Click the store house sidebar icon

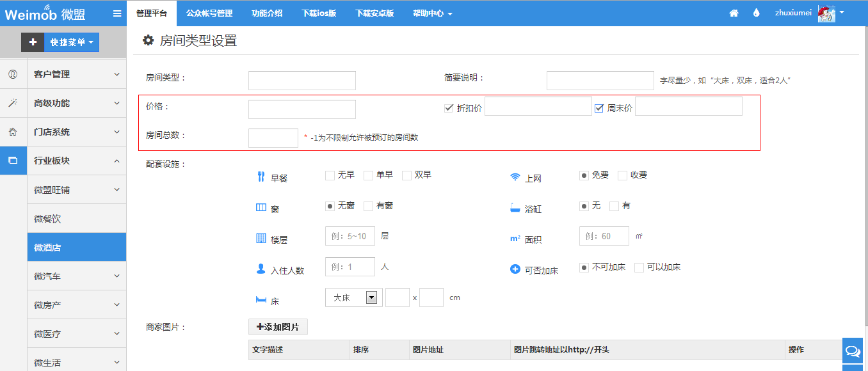click(13, 132)
